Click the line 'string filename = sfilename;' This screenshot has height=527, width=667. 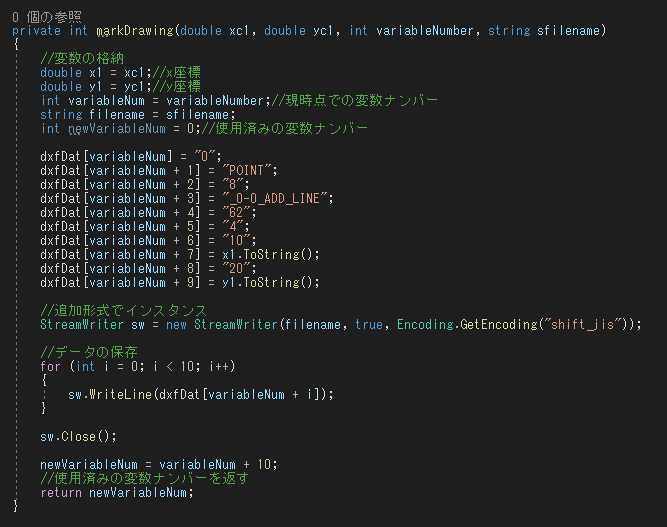point(137,115)
